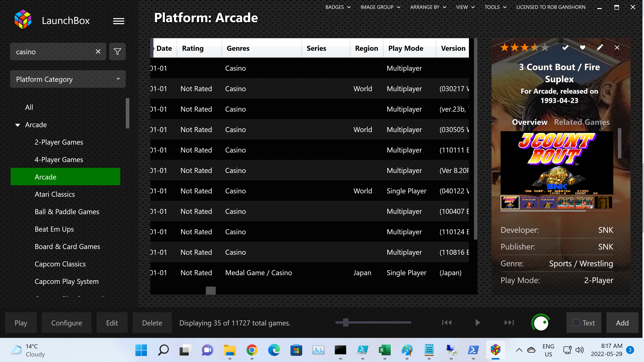
Task: Click the LaunchBox cube logo
Action: pyautogui.click(x=23, y=20)
